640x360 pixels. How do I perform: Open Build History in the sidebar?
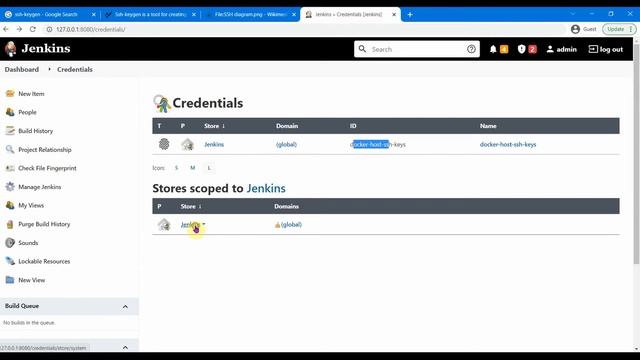[x=36, y=131]
